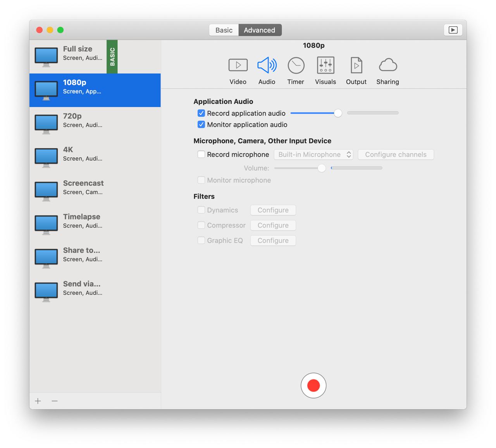Click application audio volume slider knob
The image size is (496, 448).
[338, 113]
